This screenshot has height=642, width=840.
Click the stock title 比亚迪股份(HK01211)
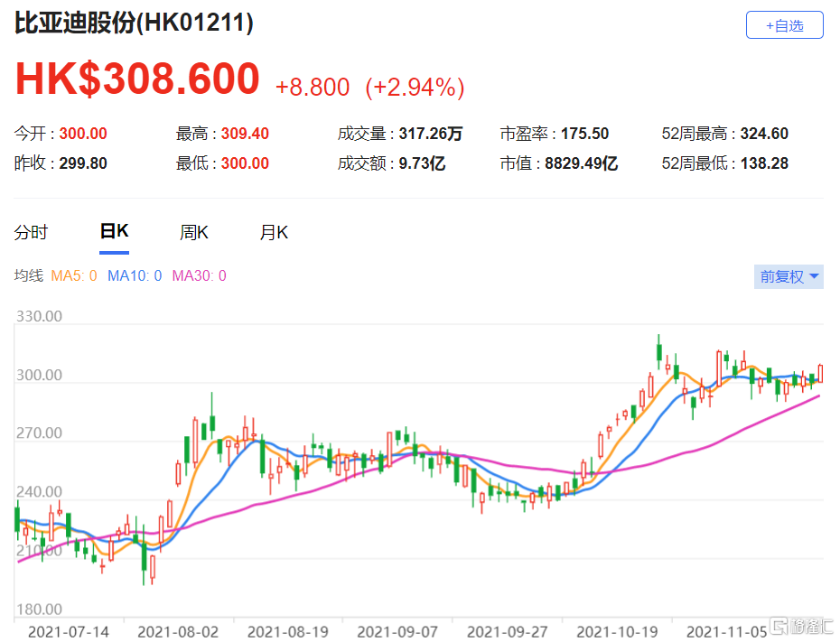click(x=134, y=23)
